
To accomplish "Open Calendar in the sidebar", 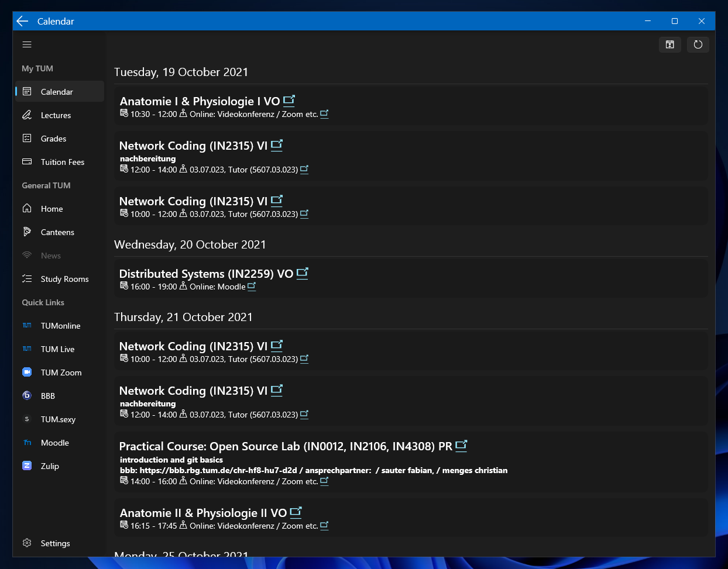I will pyautogui.click(x=60, y=92).
